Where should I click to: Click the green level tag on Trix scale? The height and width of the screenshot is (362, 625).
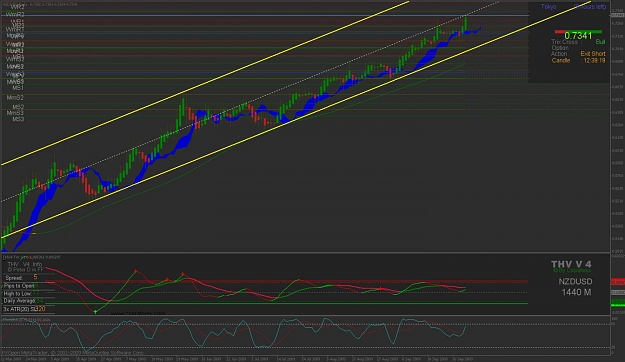[x=618, y=303]
